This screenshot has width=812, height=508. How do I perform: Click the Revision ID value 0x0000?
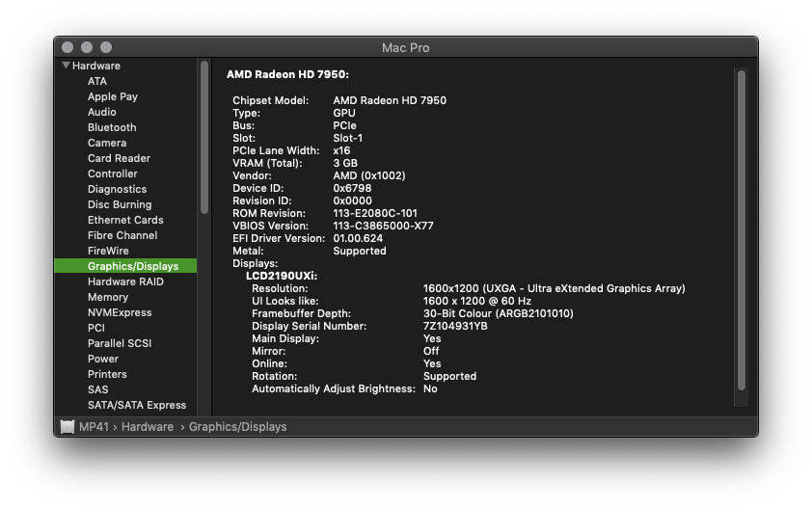point(352,201)
